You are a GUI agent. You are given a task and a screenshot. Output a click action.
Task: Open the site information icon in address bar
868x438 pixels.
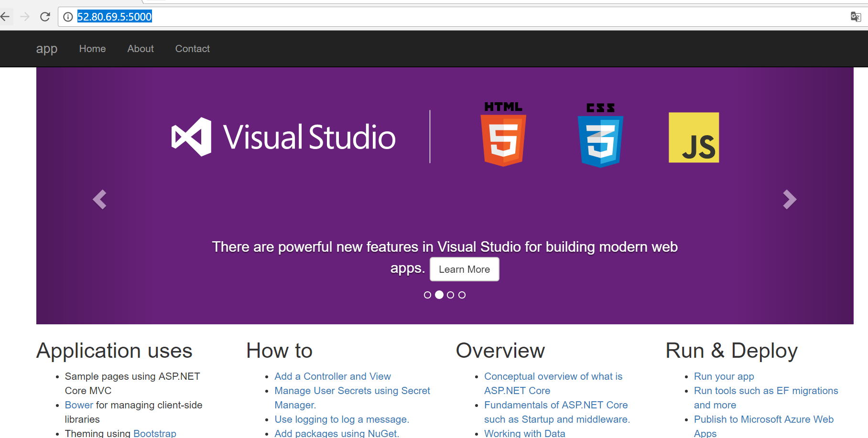coord(68,17)
